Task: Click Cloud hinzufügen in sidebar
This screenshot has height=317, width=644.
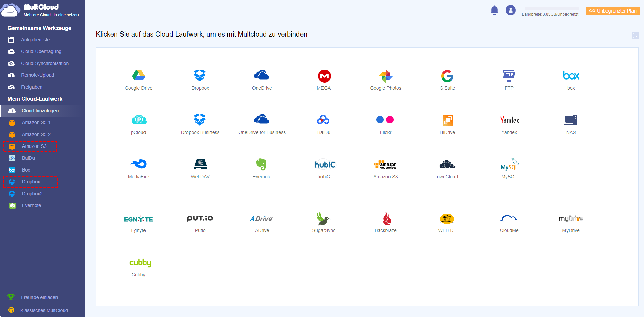Action: 42,111
